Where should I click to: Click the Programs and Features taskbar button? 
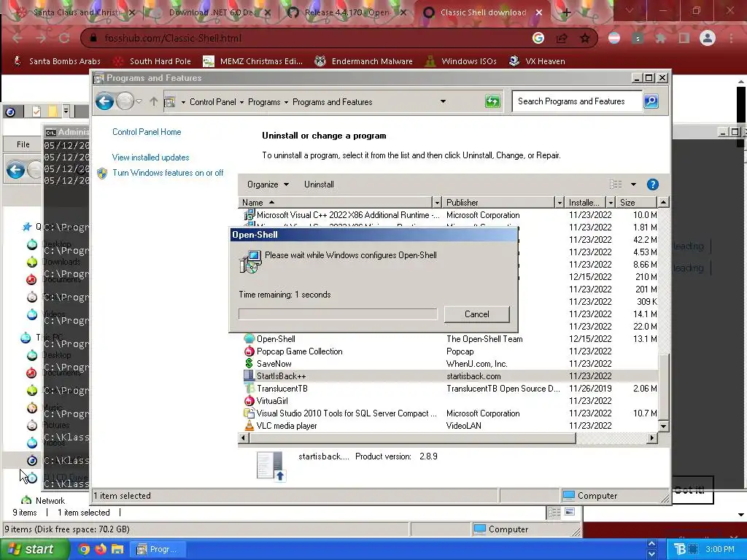coord(158,549)
